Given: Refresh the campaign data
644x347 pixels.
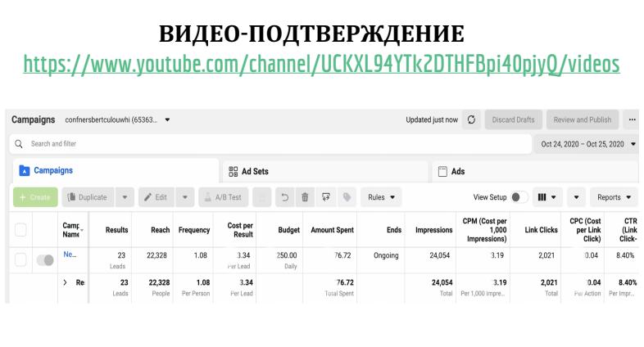Looking at the screenshot, I should pyautogui.click(x=471, y=119).
